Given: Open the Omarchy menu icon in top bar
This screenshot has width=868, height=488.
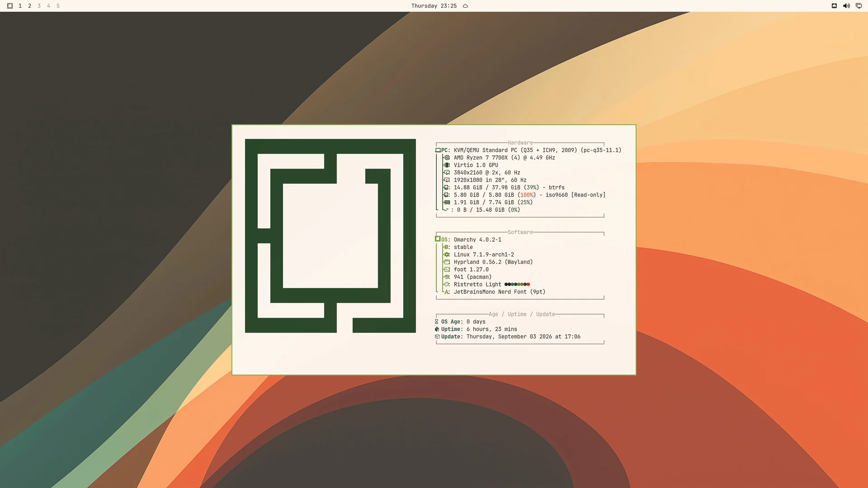Looking at the screenshot, I should 10,6.
